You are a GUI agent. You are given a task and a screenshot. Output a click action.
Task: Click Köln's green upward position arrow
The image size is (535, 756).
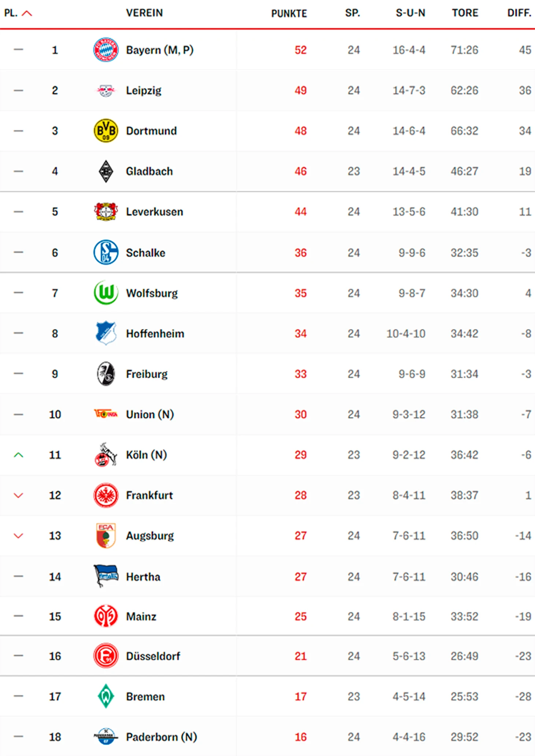point(18,455)
